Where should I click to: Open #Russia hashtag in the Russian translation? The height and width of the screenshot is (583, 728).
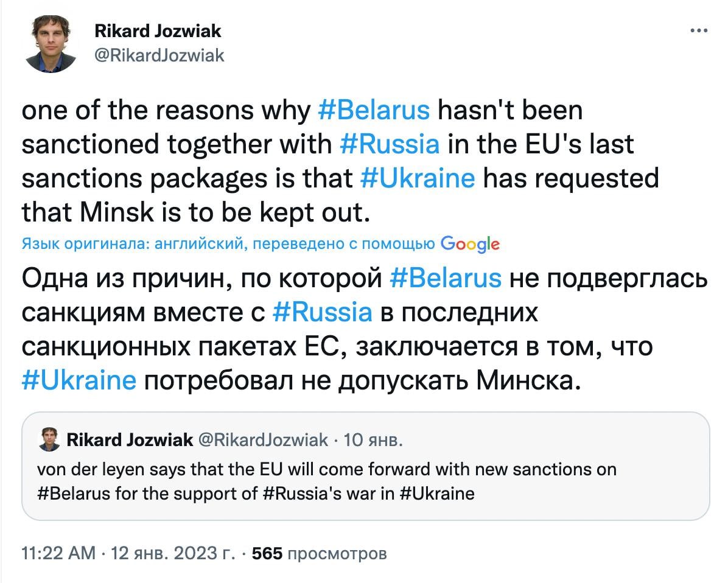[x=321, y=312]
